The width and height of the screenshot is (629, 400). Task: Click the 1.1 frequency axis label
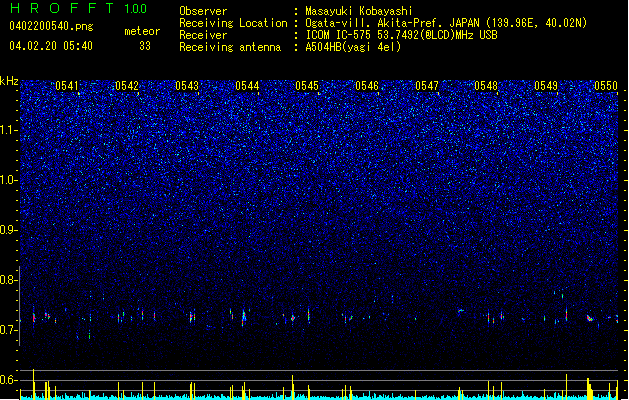[8, 130]
